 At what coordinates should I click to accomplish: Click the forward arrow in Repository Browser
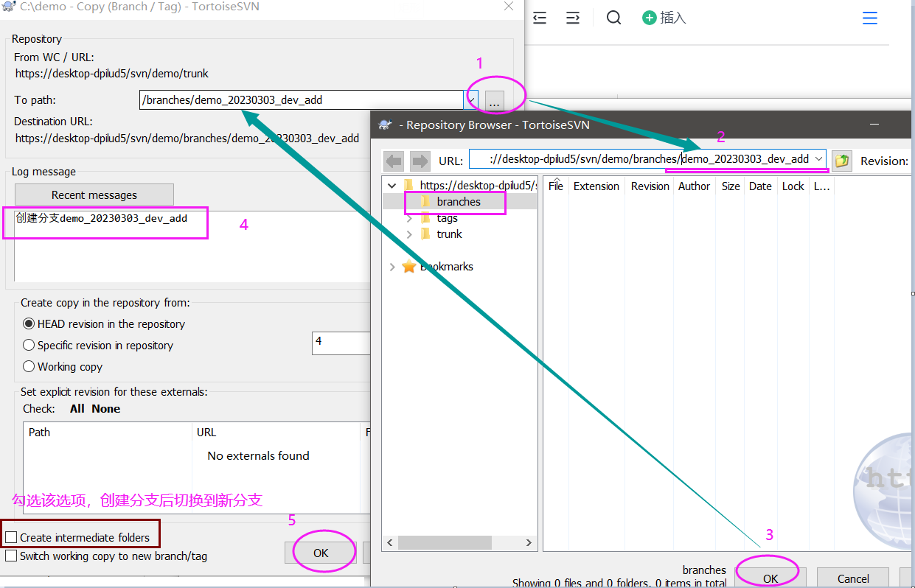420,161
